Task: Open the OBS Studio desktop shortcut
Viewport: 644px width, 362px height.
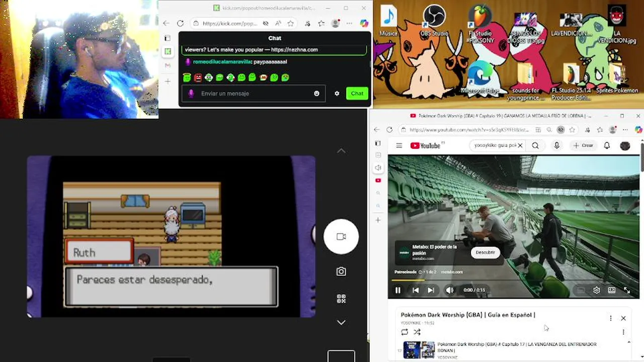Action: coord(433,22)
